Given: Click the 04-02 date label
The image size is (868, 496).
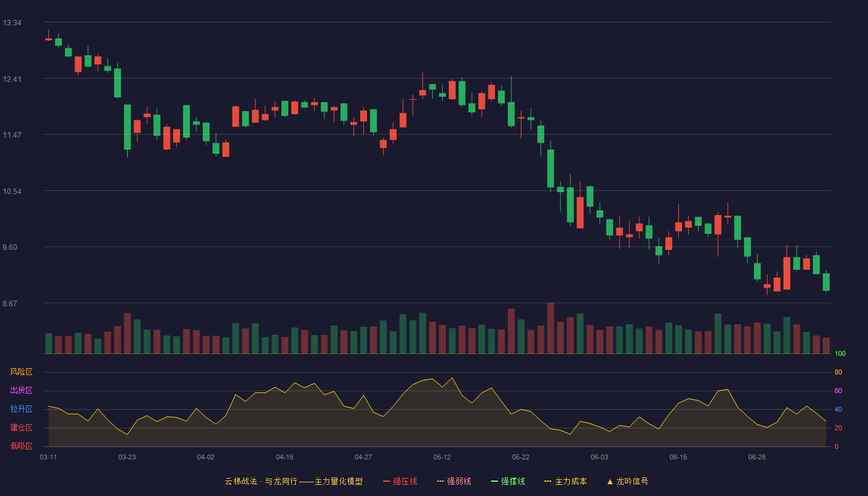Looking at the screenshot, I should (x=206, y=457).
